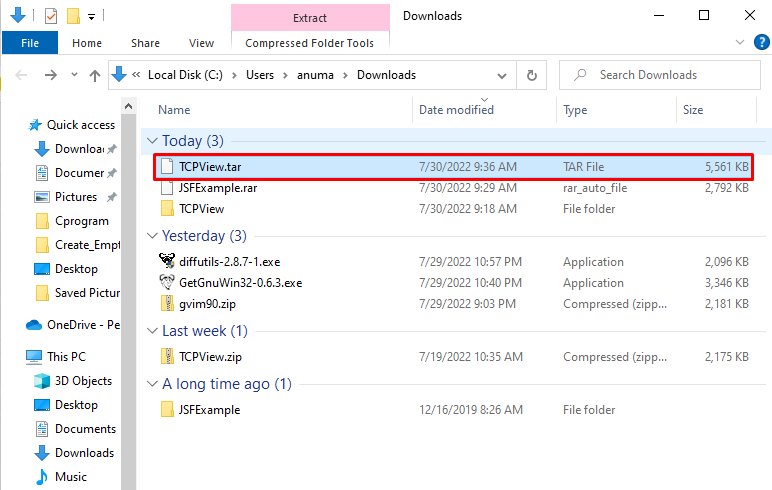Open Saved Pictures in sidebar
The width and height of the screenshot is (772, 490).
pos(87,293)
